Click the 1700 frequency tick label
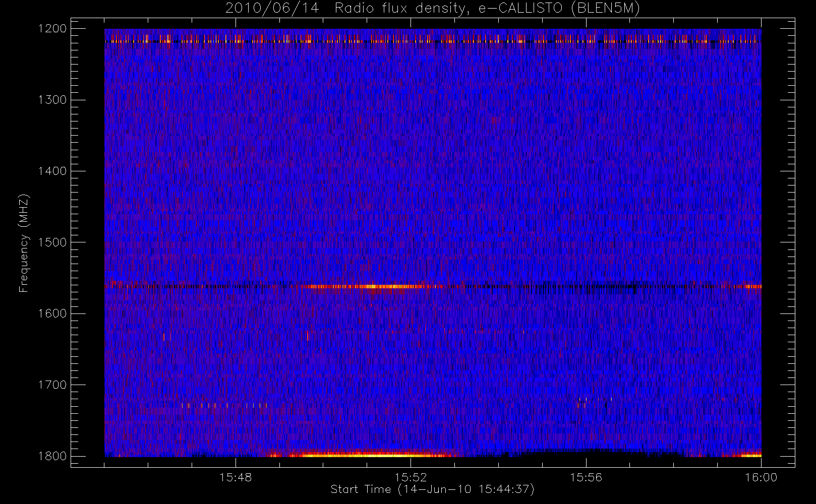This screenshot has width=816, height=504. (52, 385)
